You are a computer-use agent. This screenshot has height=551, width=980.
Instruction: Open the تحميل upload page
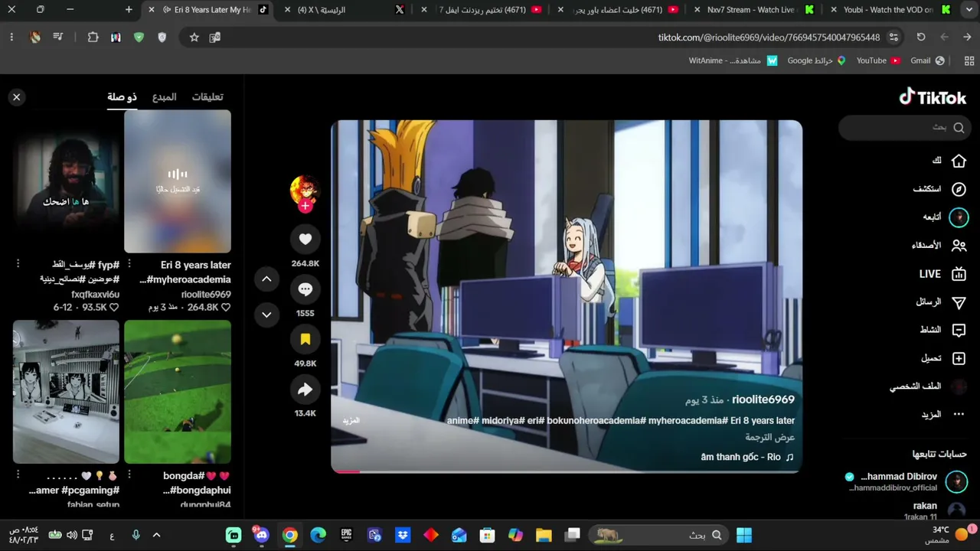click(x=943, y=358)
